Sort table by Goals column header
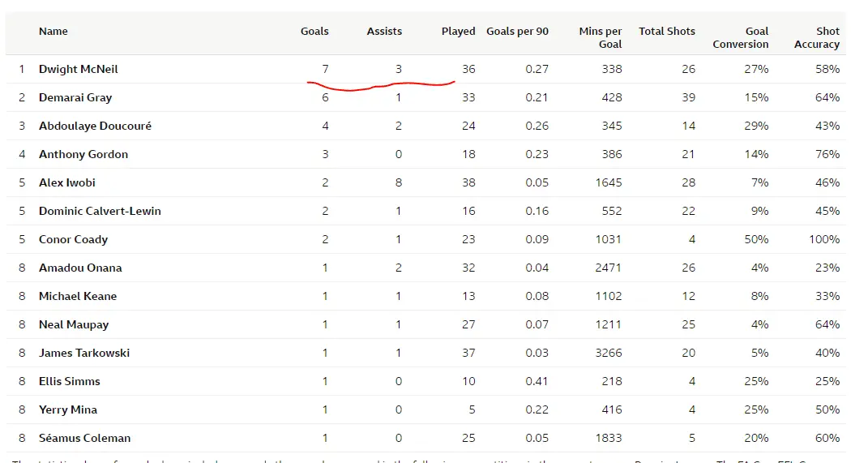The width and height of the screenshot is (868, 463). tap(314, 32)
